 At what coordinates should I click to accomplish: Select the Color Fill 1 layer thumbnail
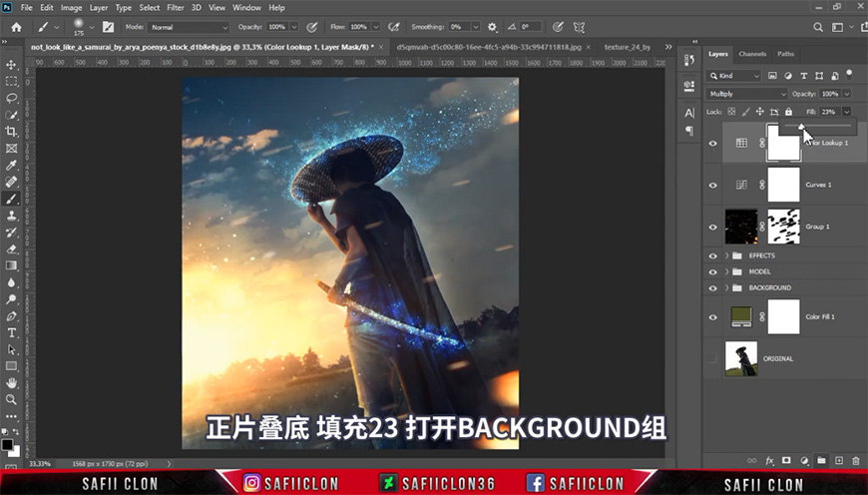click(741, 316)
